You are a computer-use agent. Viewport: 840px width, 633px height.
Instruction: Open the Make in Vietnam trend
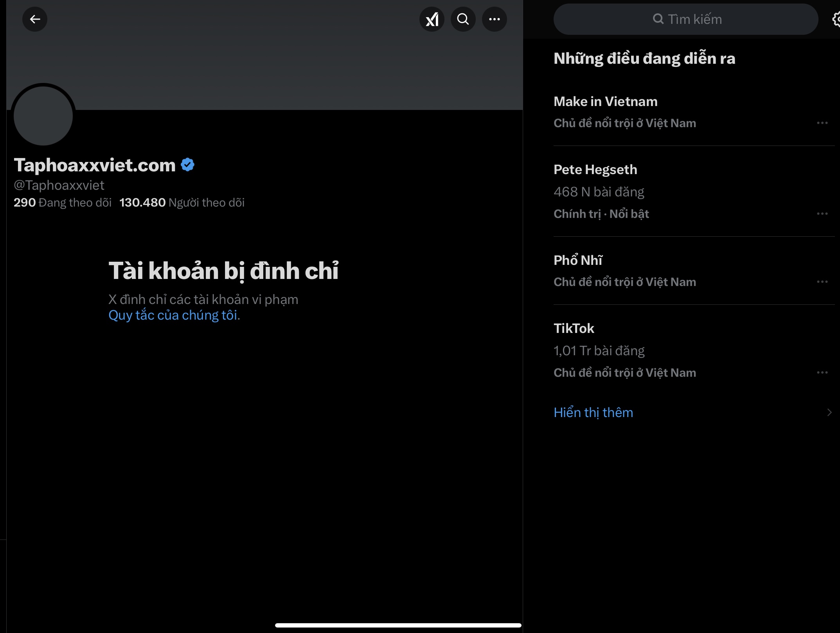pyautogui.click(x=605, y=102)
